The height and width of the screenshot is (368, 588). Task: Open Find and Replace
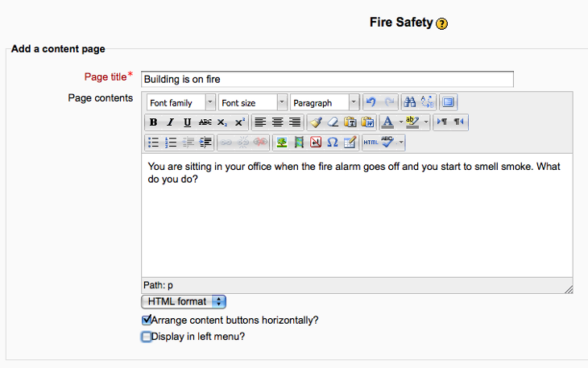click(x=427, y=102)
